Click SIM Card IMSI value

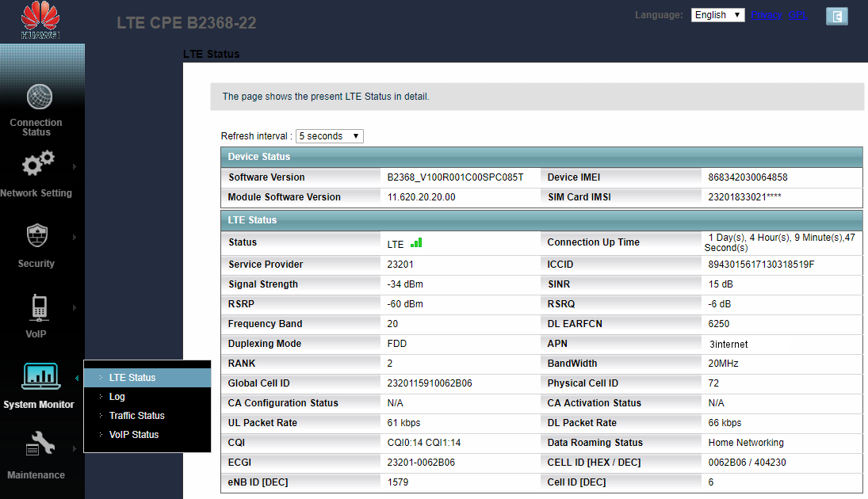pos(744,197)
